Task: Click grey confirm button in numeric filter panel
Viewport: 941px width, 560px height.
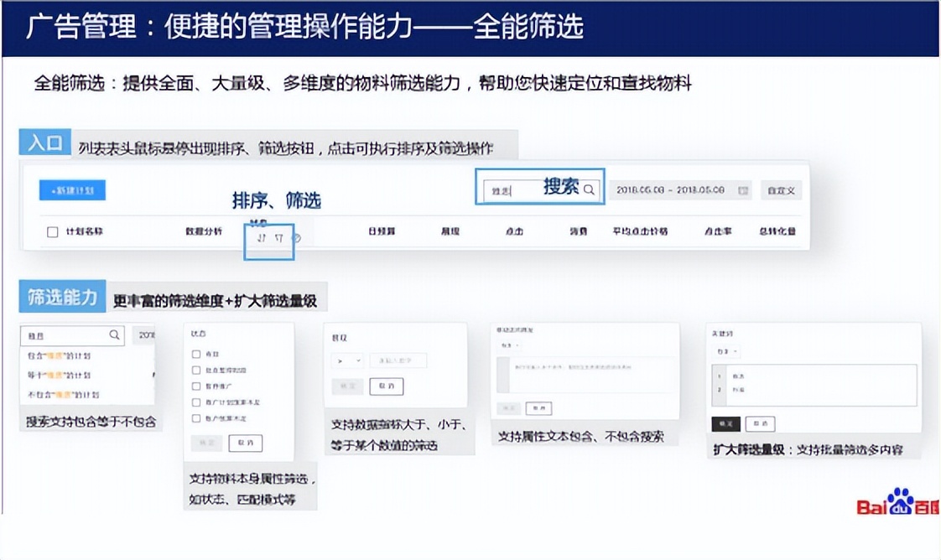Action: pyautogui.click(x=347, y=386)
